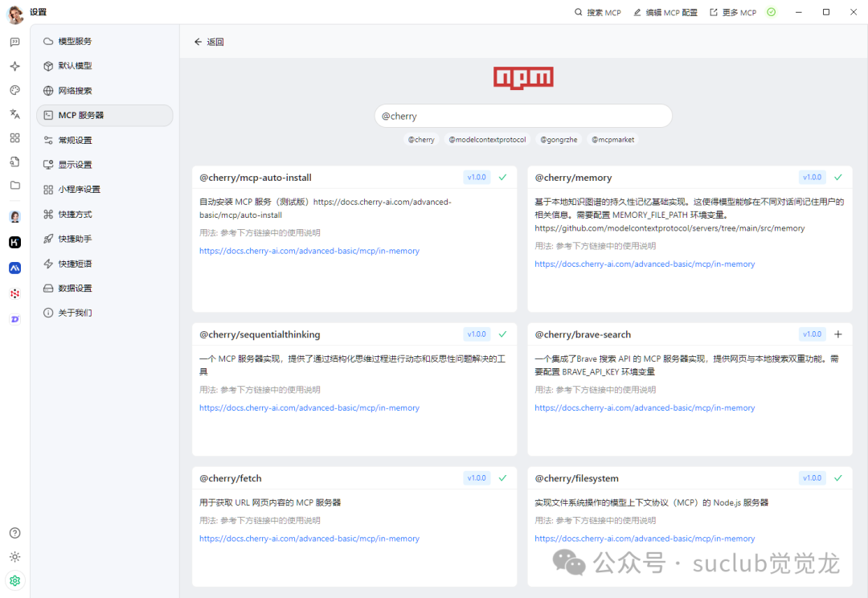868x598 pixels.
Task: Click the green circled check status icon
Action: tap(771, 12)
